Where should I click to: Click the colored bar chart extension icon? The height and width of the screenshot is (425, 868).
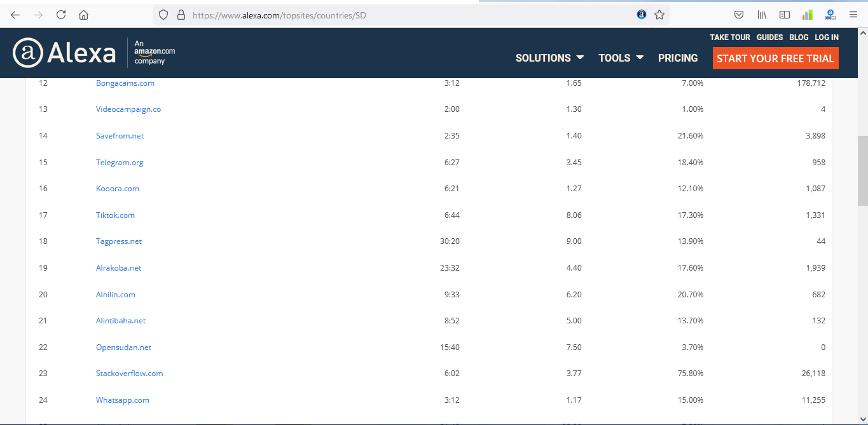click(808, 15)
